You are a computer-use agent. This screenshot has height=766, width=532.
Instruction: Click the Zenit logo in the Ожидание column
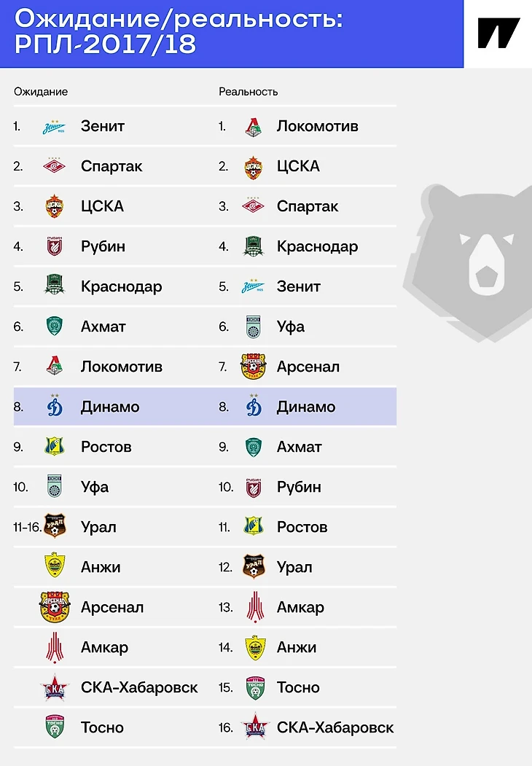(54, 127)
